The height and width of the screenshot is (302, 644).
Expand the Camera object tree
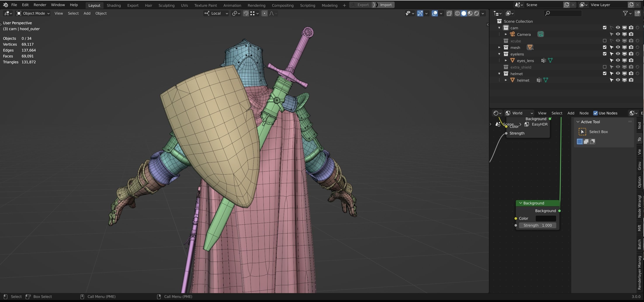[x=506, y=34]
